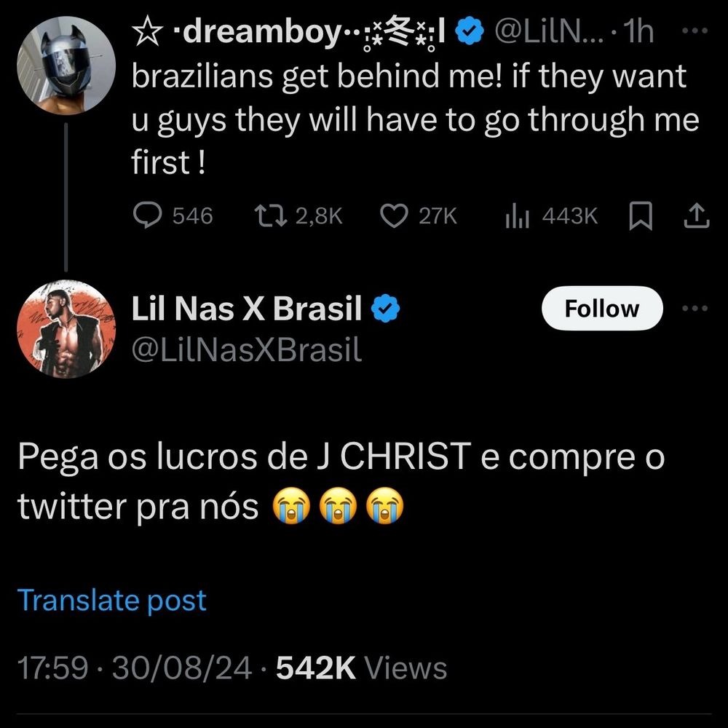Tap the Lil Nas X Brasil display name

coord(247,308)
